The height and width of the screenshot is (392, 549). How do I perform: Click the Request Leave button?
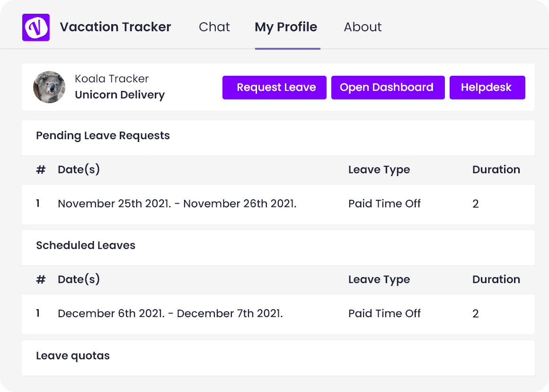tap(274, 88)
